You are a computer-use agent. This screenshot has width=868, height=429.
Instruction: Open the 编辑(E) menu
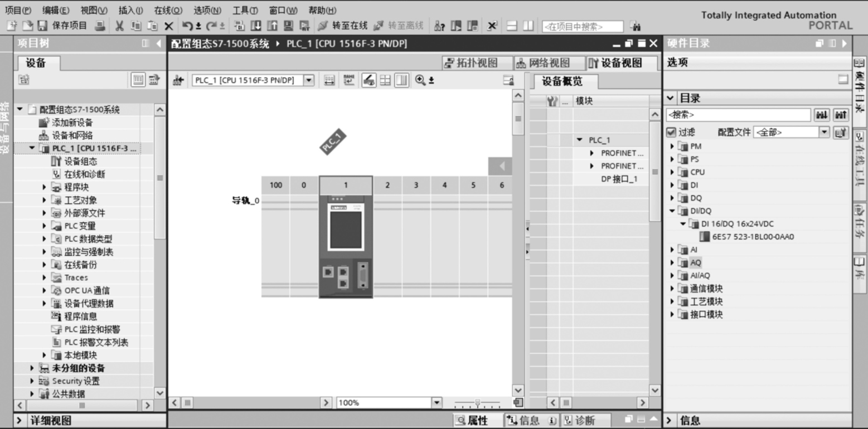tap(56, 10)
